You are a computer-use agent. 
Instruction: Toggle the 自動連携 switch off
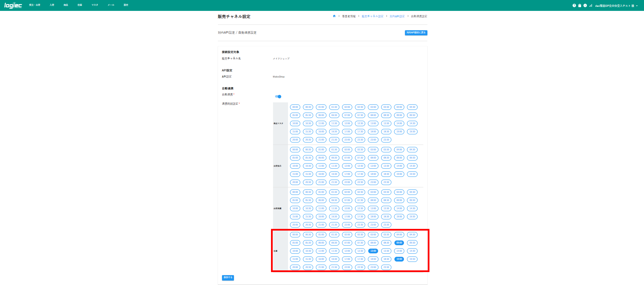coord(278,97)
